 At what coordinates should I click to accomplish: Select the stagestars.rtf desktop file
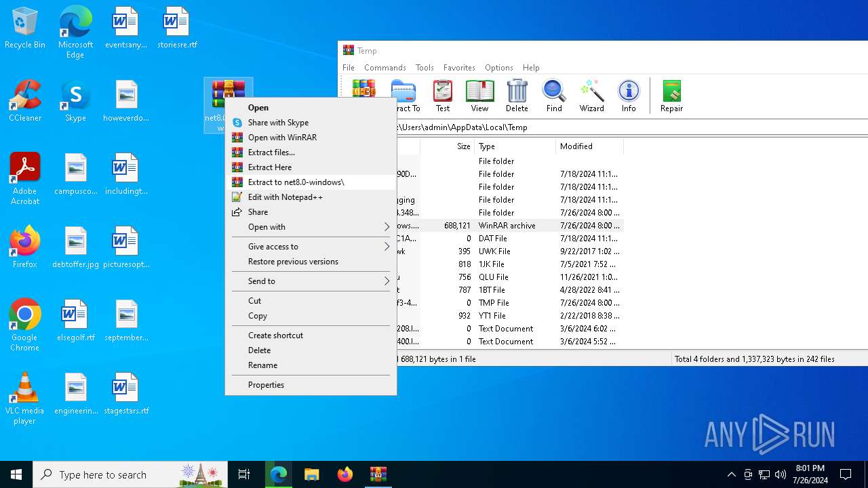click(126, 394)
